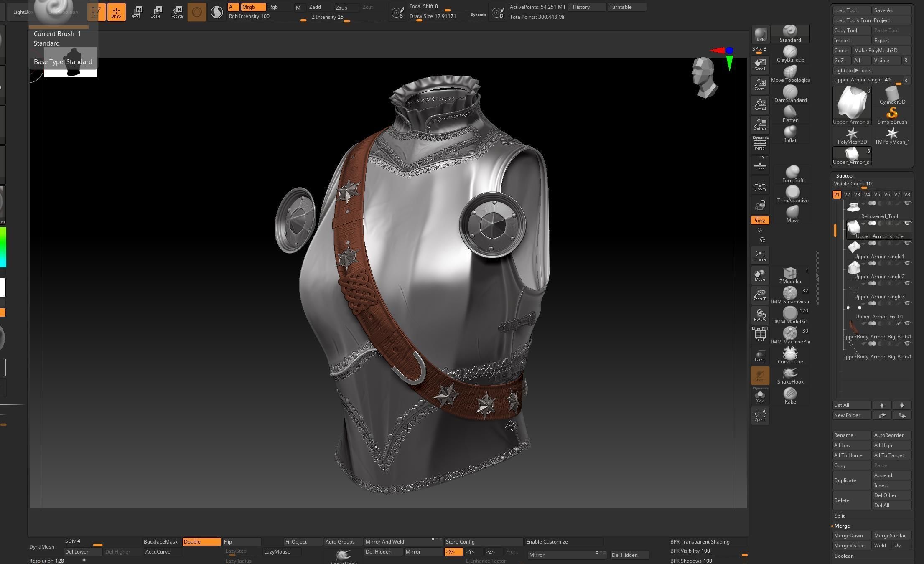Pick the ClayBuildup brush
Viewport: 924px width, 564px height.
point(790,54)
